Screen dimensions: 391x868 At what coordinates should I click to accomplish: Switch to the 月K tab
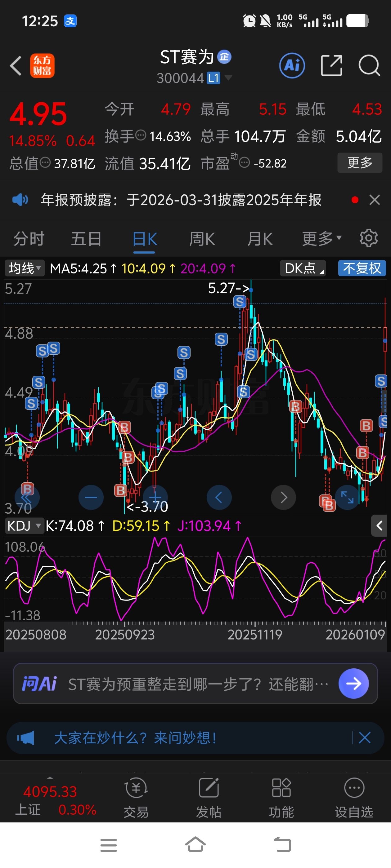coord(259,239)
